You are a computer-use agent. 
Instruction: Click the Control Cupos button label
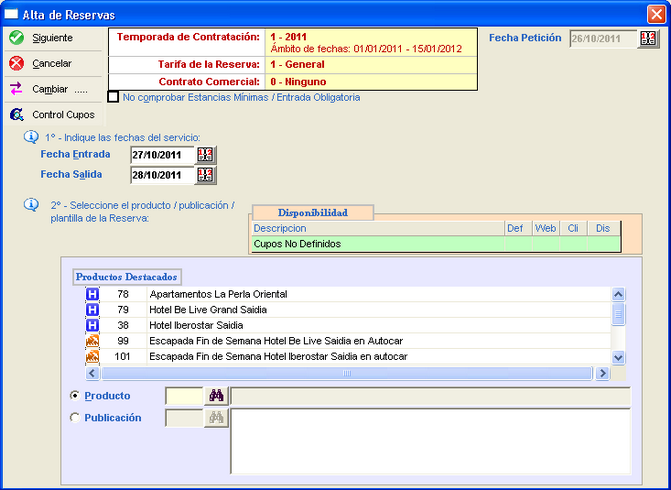coord(63,115)
